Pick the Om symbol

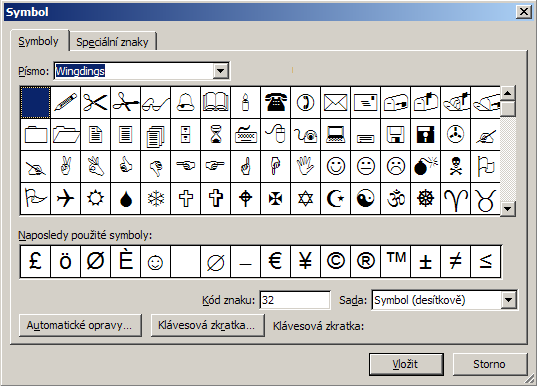pos(396,199)
